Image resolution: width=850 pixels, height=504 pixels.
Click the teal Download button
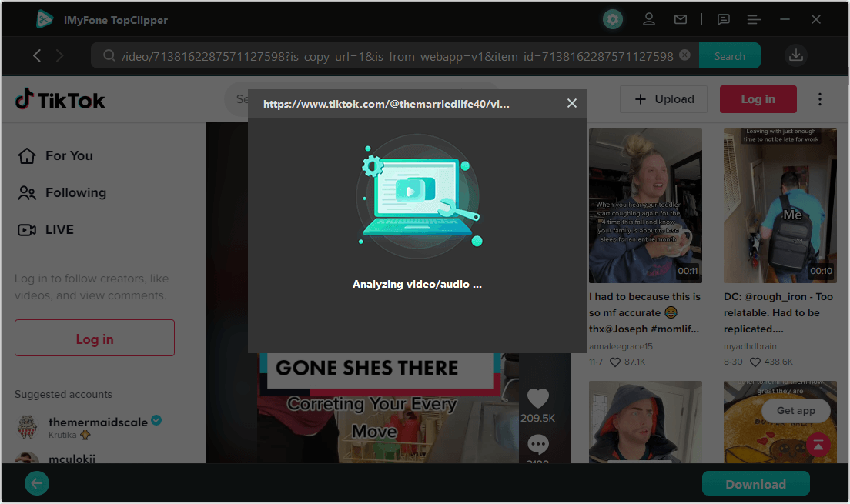tap(755, 484)
